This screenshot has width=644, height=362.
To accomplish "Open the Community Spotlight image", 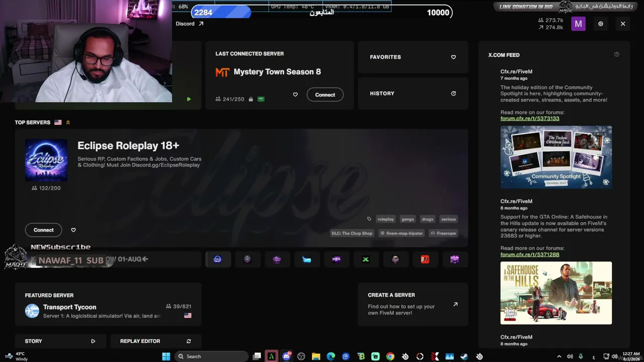I will pyautogui.click(x=556, y=157).
